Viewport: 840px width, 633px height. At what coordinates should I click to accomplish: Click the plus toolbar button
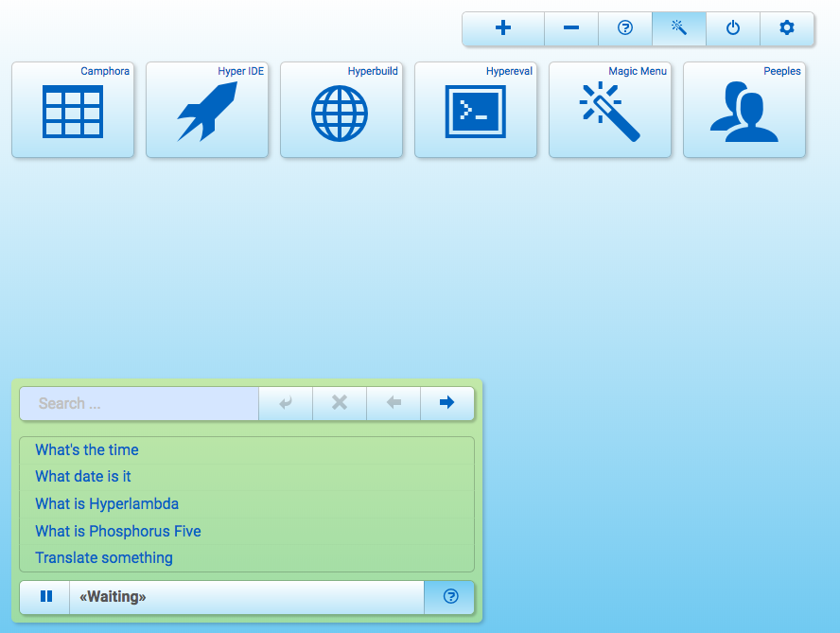[503, 28]
